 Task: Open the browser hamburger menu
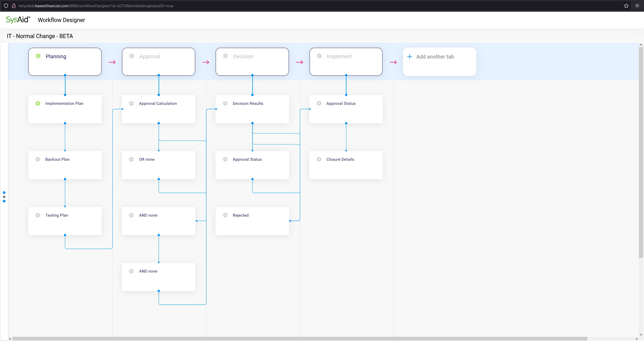(x=637, y=6)
